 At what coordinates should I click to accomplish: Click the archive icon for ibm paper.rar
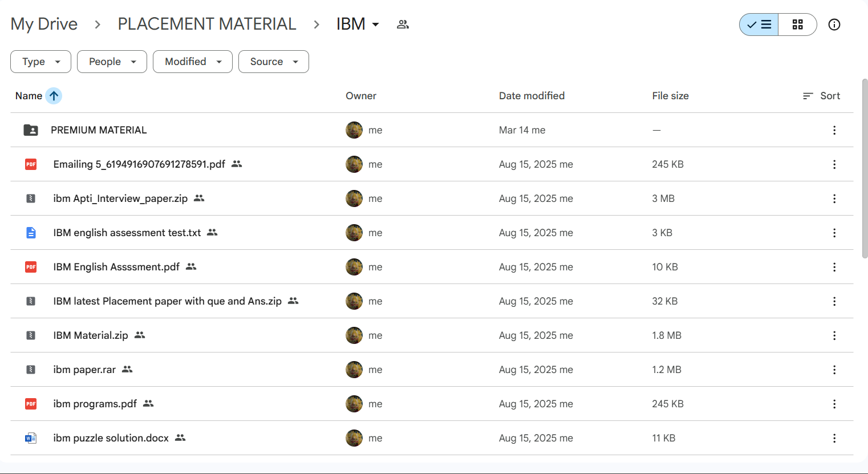pyautogui.click(x=31, y=370)
